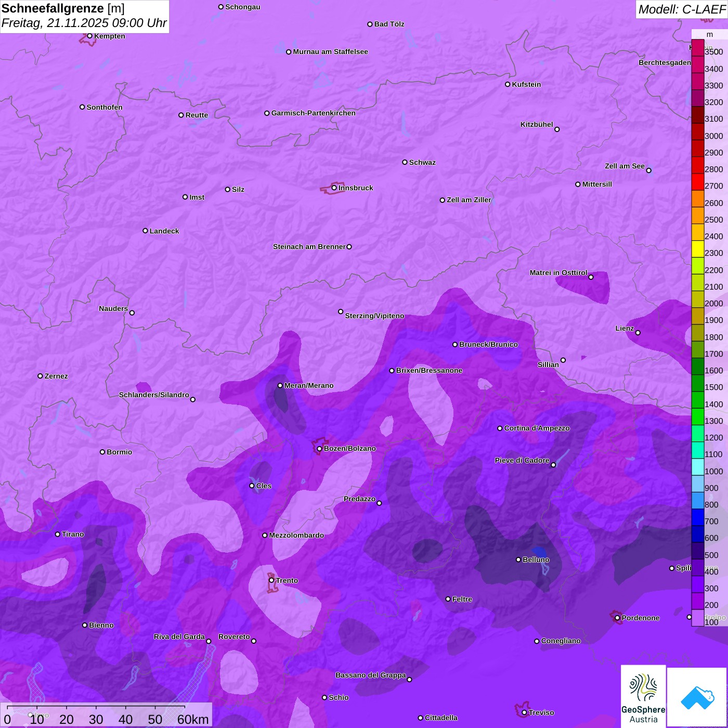Click the Modell: C-LAEF label
Viewport: 728px width, 728px height.
681,9
